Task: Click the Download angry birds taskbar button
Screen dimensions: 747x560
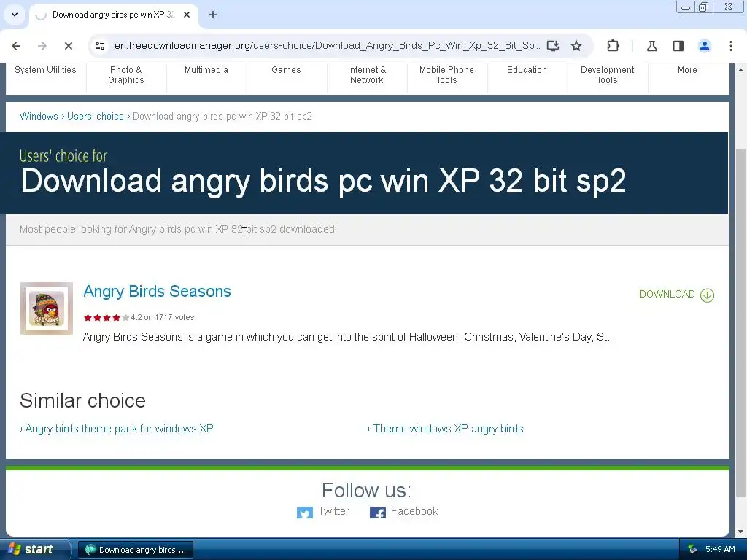Action: [136, 550]
